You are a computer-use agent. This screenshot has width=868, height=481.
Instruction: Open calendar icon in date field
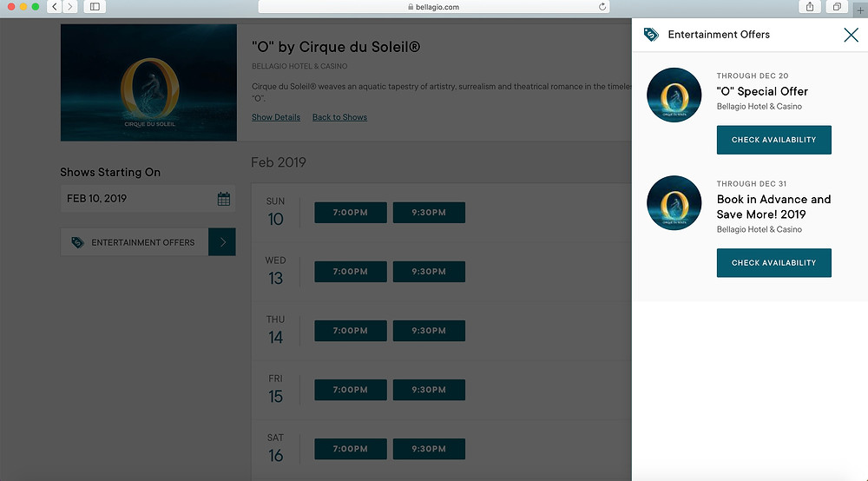click(224, 199)
